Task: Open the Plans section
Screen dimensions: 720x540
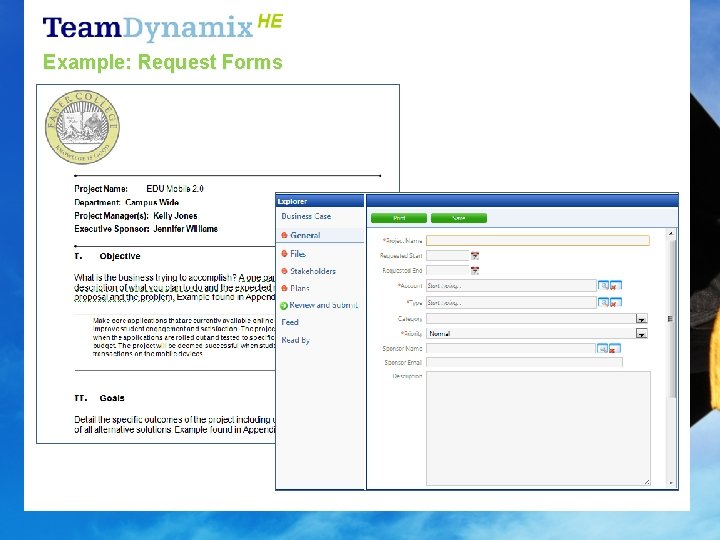Action: point(299,288)
